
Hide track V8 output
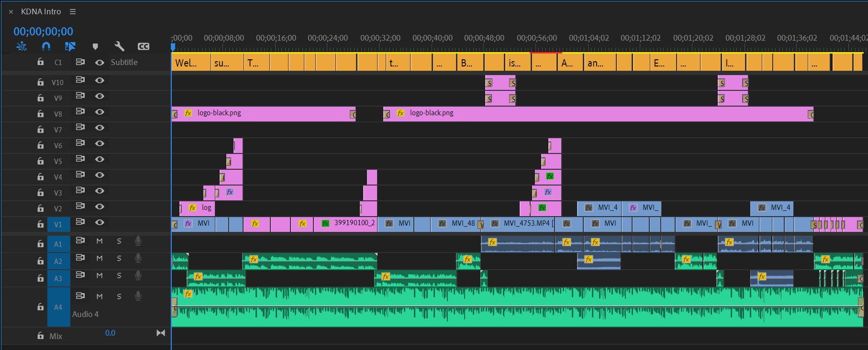point(100,112)
